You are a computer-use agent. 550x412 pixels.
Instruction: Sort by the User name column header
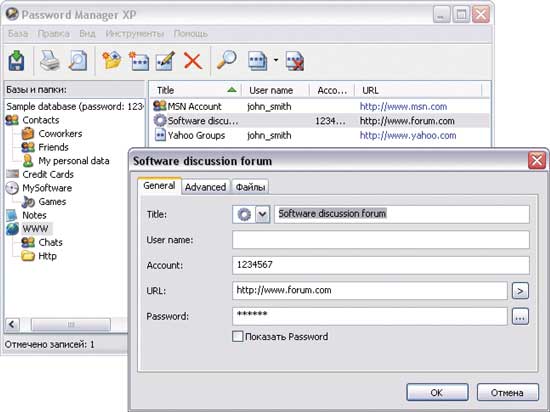click(275, 90)
